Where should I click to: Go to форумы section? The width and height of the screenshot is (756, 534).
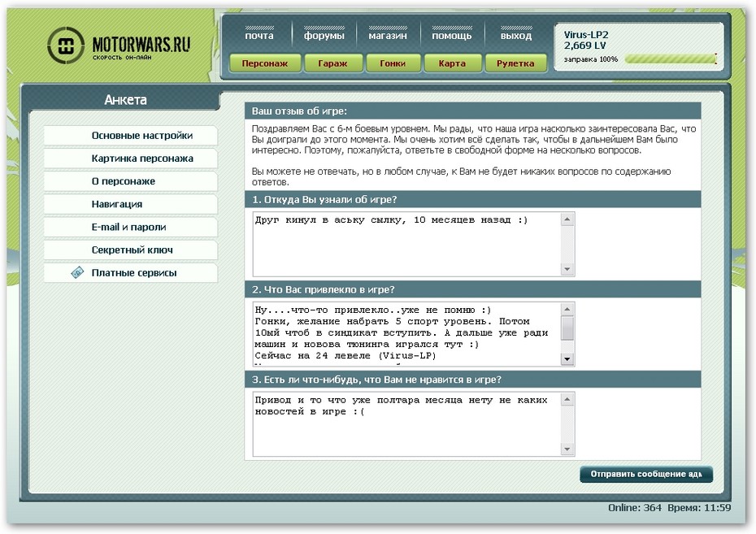[x=324, y=35]
